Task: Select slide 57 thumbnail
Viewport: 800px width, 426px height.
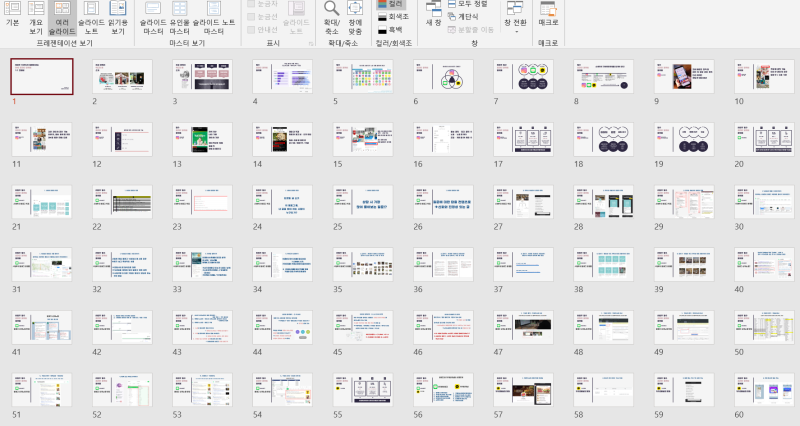Action: (523, 390)
